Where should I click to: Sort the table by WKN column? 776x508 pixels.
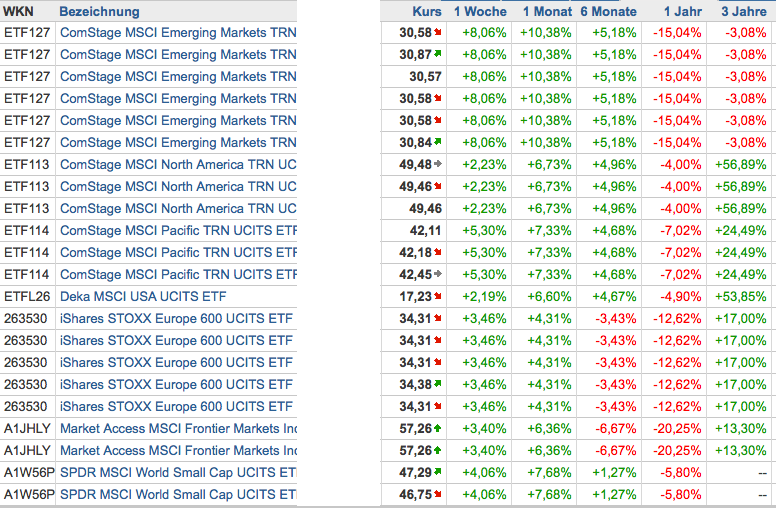(18, 11)
